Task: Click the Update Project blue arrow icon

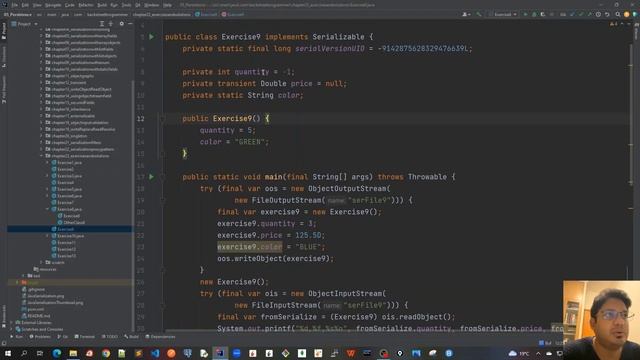Action: 572,14
